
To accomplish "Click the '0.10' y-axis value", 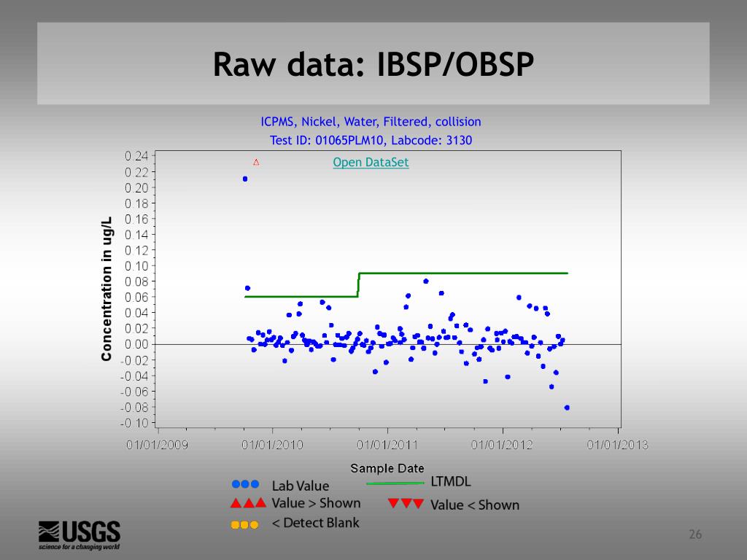I will tap(136, 265).
